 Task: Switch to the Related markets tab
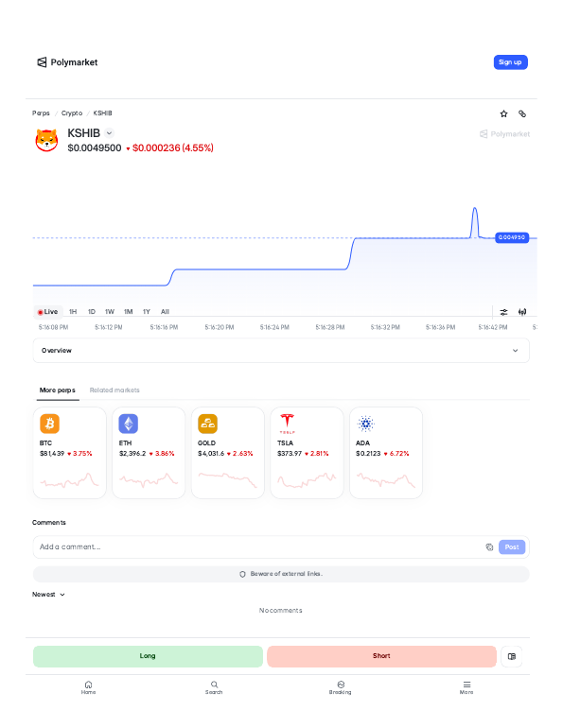coord(114,390)
